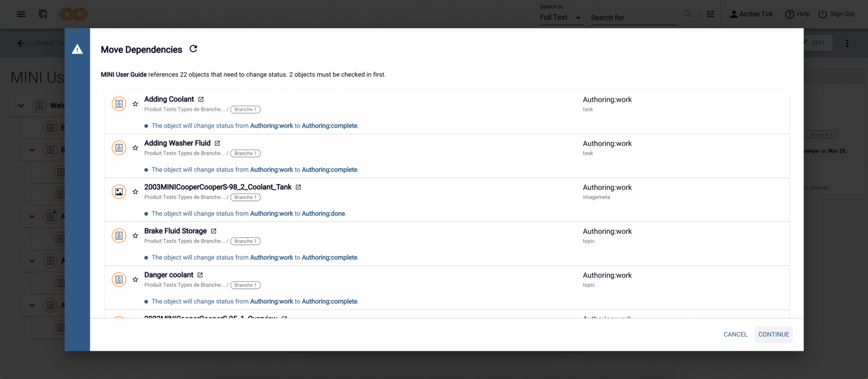Refresh the Move Dependencies list
868x379 pixels.
coord(193,49)
